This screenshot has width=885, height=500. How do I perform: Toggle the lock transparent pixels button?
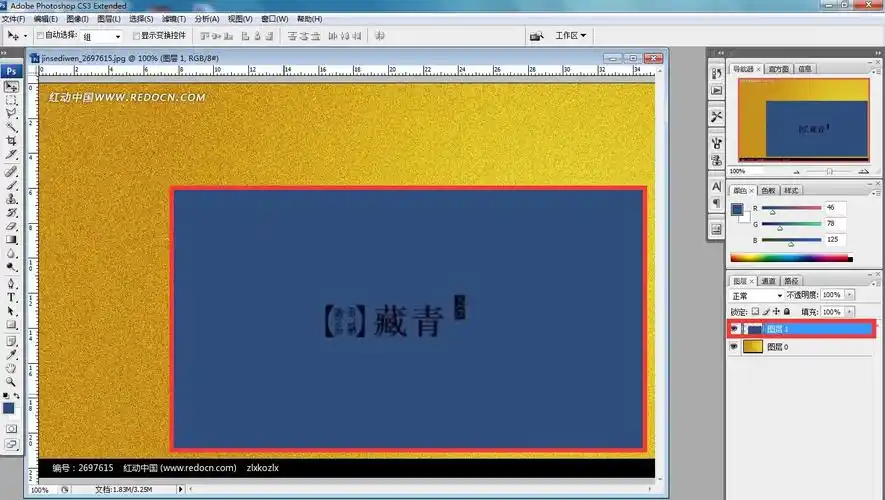coord(755,312)
